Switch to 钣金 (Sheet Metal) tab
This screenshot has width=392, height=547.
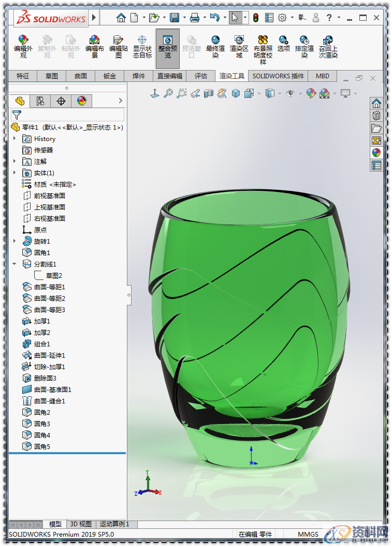109,76
